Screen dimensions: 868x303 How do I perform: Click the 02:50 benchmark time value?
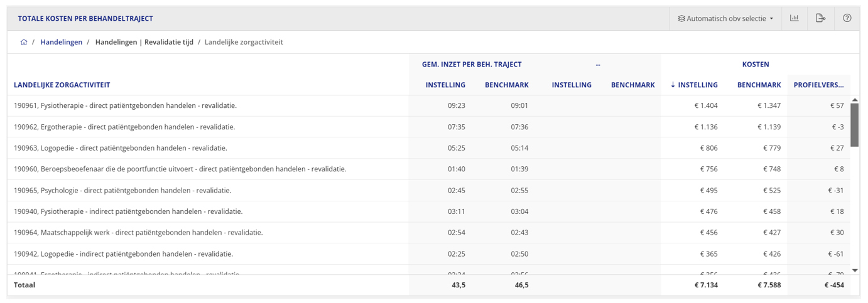[x=519, y=253]
